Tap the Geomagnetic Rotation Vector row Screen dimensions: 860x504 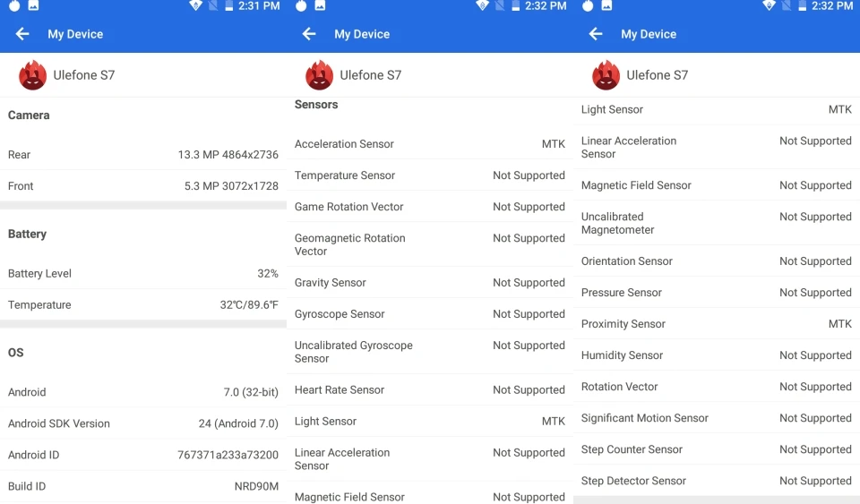point(430,244)
